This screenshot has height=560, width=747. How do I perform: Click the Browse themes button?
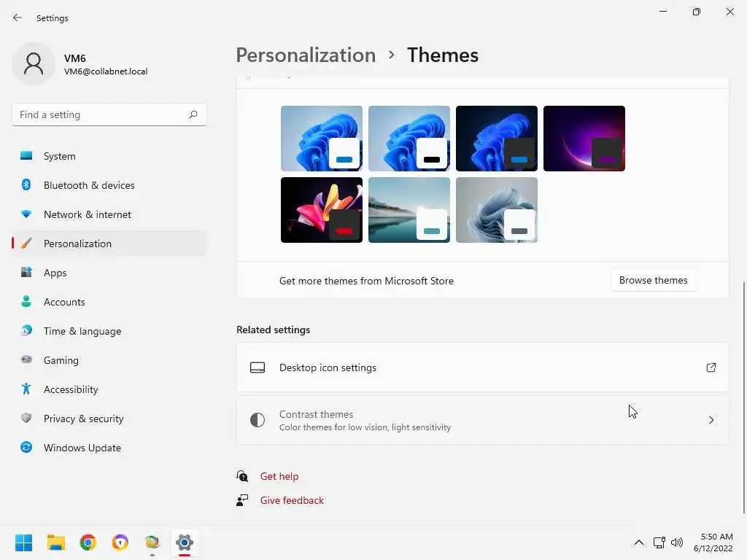coord(653,281)
